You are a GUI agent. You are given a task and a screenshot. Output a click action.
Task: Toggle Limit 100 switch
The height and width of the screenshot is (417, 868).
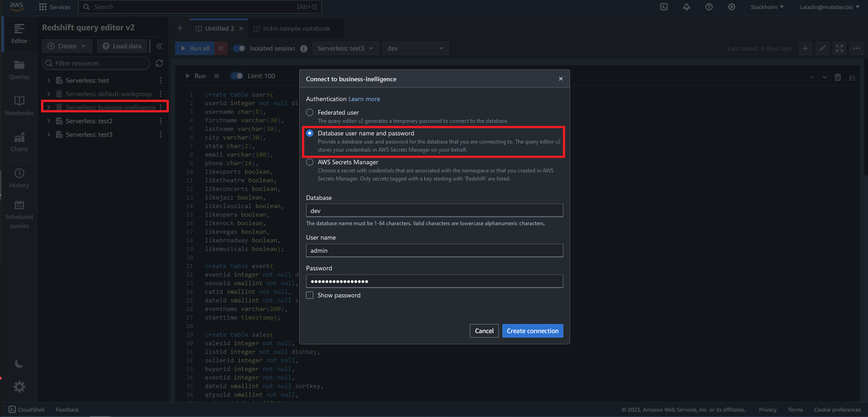click(237, 76)
